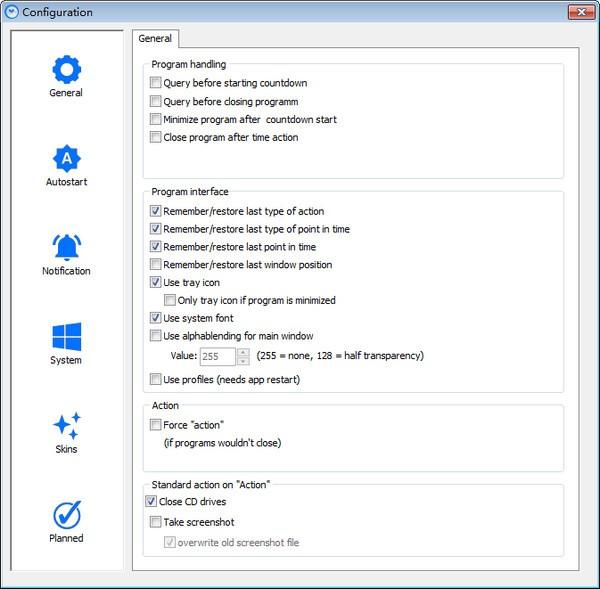Check the Force "action" option
This screenshot has height=589, width=600.
pos(155,425)
